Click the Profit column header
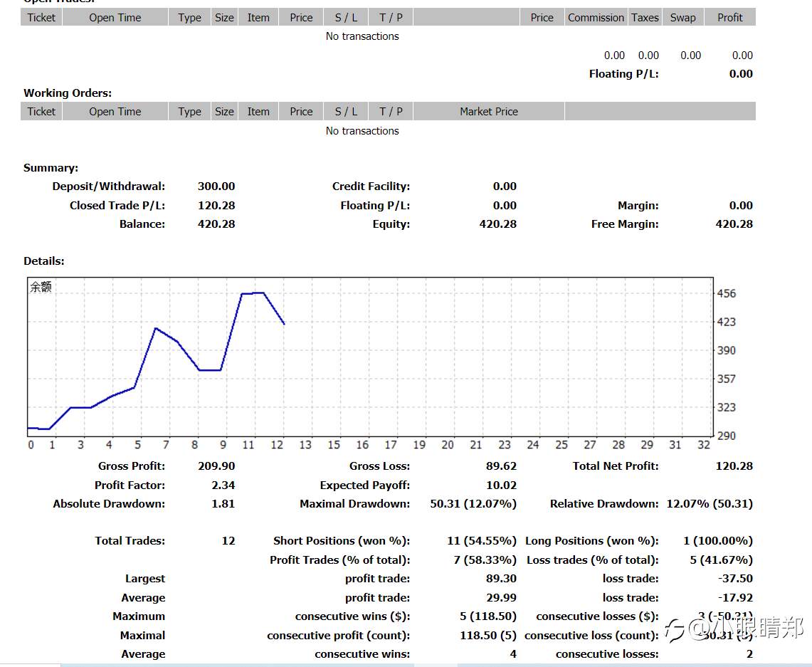This screenshot has height=667, width=812. pos(730,18)
